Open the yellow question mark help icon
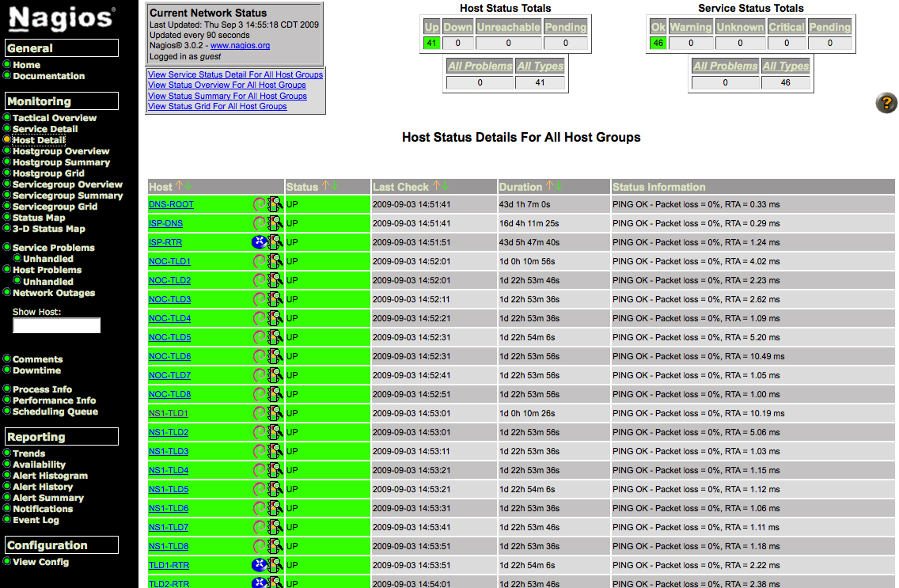 [886, 103]
